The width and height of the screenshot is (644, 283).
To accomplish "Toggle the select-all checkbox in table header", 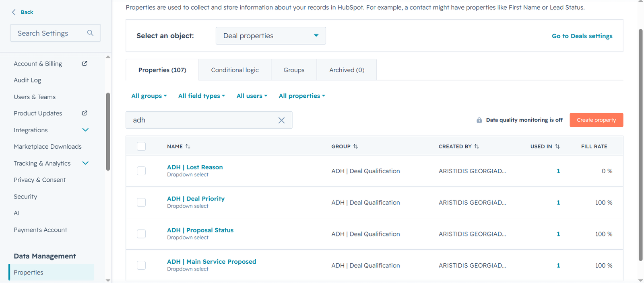I will coord(141,146).
